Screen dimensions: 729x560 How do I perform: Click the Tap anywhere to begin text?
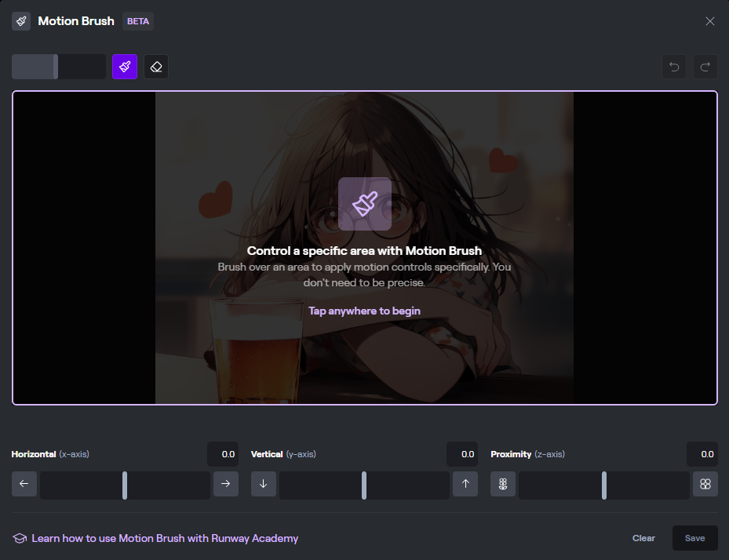pos(364,311)
